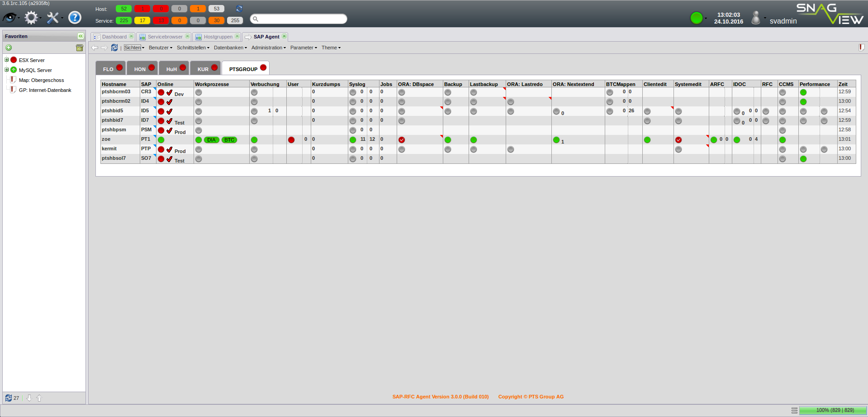Image resolution: width=868 pixels, height=417 pixels.
Task: Click the red User status dot for zoe
Action: pos(291,140)
